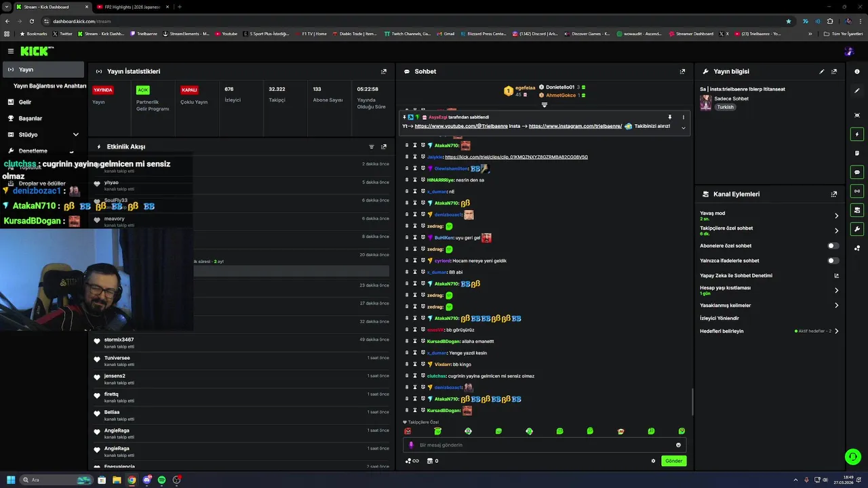The image size is (868, 488).
Task: Open Yayın Bağlantısı ve Anahtarı page
Action: click(50, 86)
